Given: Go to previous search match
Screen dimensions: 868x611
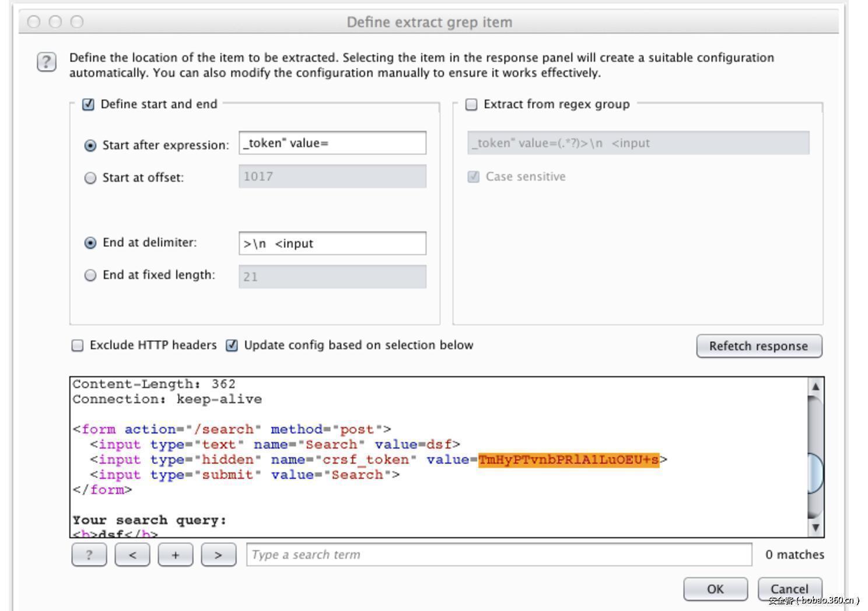Looking at the screenshot, I should point(132,554).
